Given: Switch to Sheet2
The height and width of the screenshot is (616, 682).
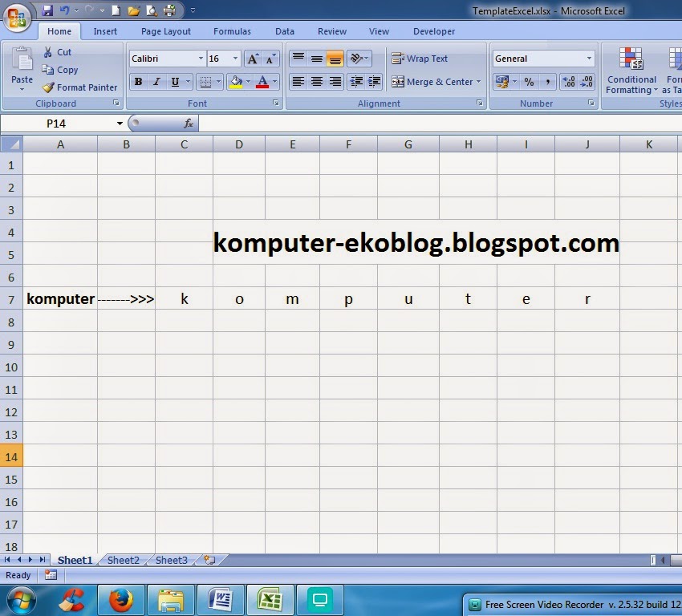Looking at the screenshot, I should click(x=123, y=561).
